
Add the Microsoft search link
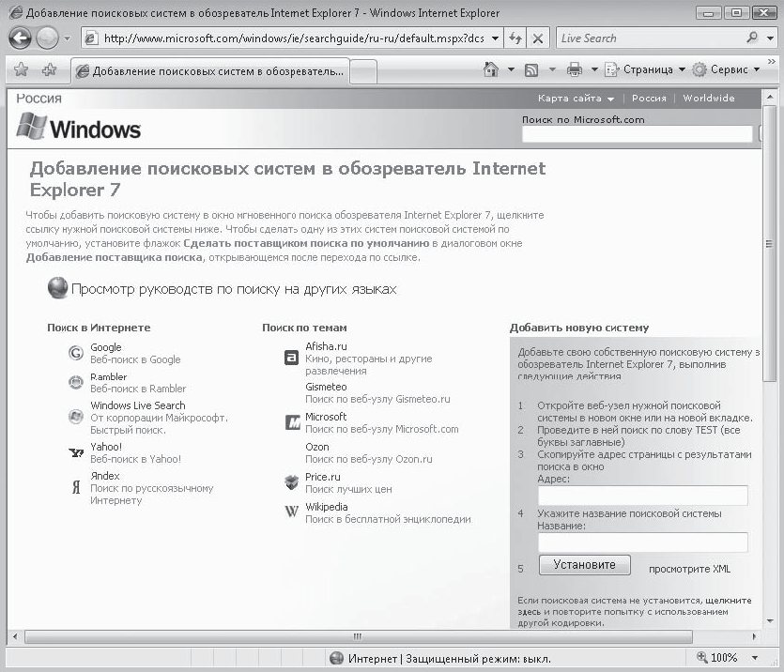tap(326, 417)
